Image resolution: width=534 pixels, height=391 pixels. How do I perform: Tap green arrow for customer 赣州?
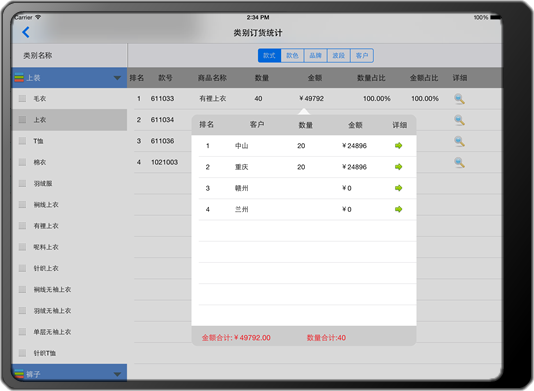[398, 188]
